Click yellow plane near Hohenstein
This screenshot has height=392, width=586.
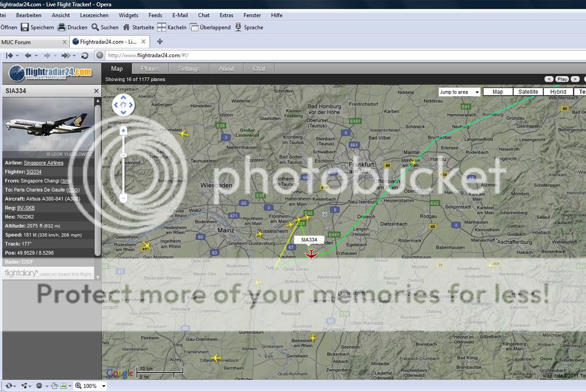pos(183,134)
